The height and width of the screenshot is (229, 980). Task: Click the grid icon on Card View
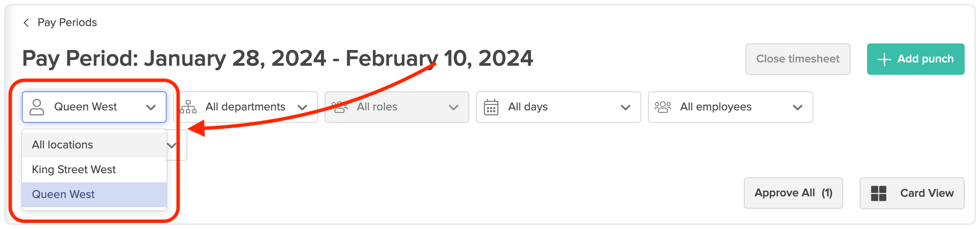tap(878, 193)
